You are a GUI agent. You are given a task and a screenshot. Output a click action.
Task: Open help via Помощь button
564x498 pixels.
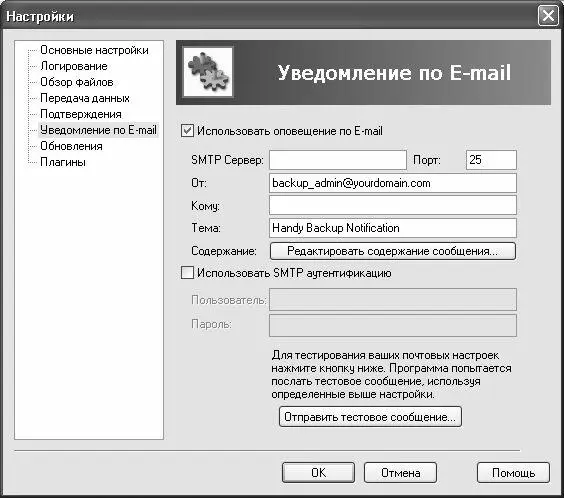point(513,472)
